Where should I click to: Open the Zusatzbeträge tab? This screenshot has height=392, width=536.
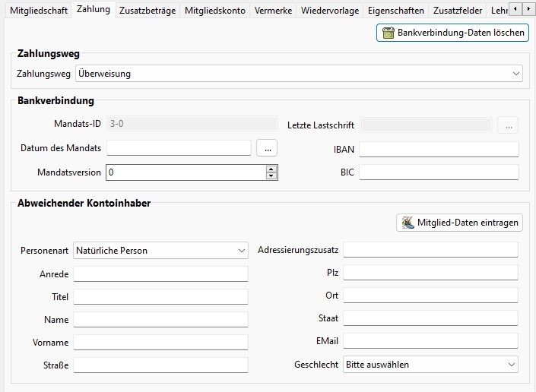[x=147, y=11]
